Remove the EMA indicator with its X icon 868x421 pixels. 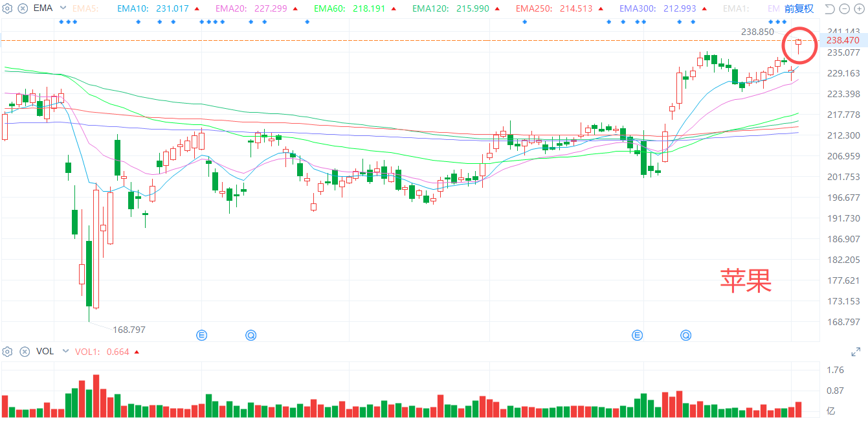pyautogui.click(x=24, y=8)
